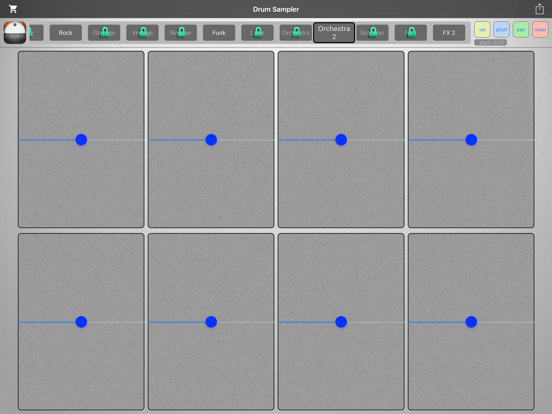Click pitch slider handle on fourth bottom-row pad
Viewport: 552px width, 414px height.
[x=471, y=322]
